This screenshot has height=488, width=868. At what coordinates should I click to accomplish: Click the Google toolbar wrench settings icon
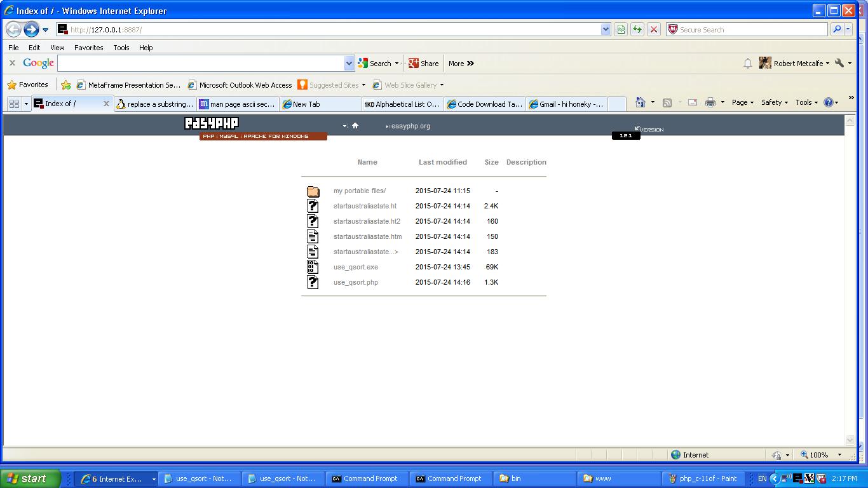[839, 63]
